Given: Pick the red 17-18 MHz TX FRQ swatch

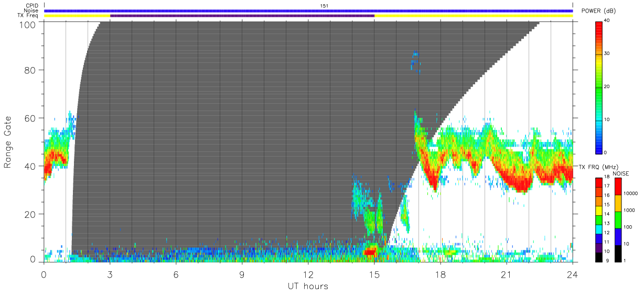Looking at the screenshot, I should [599, 183].
